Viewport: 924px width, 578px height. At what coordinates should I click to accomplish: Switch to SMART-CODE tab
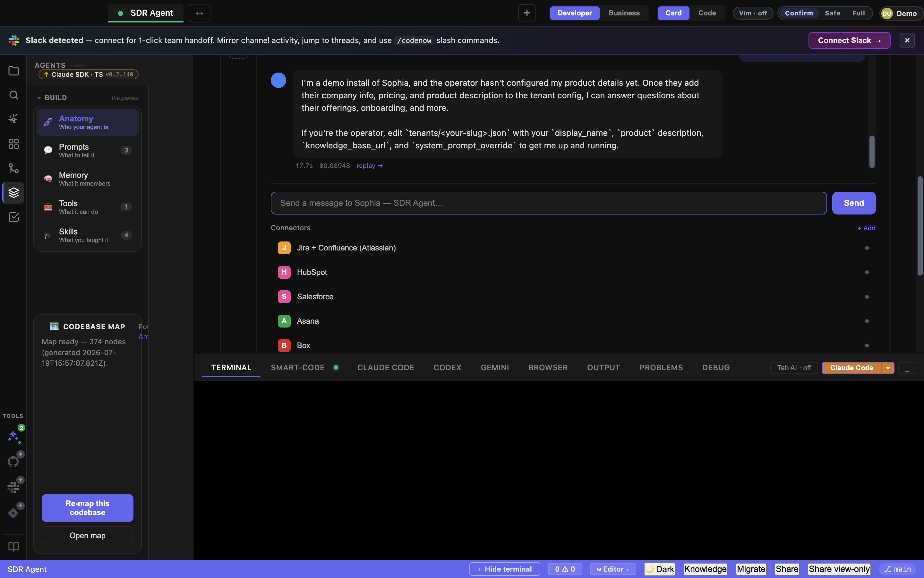(297, 368)
